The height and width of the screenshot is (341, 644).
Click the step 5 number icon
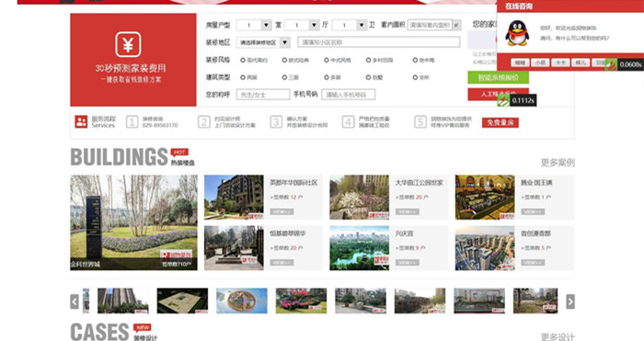coord(420,122)
